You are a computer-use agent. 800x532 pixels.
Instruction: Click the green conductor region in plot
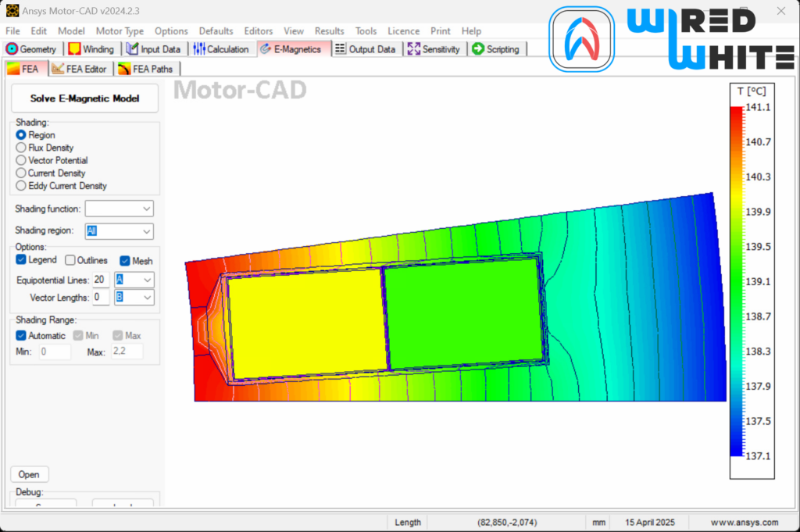(x=464, y=312)
